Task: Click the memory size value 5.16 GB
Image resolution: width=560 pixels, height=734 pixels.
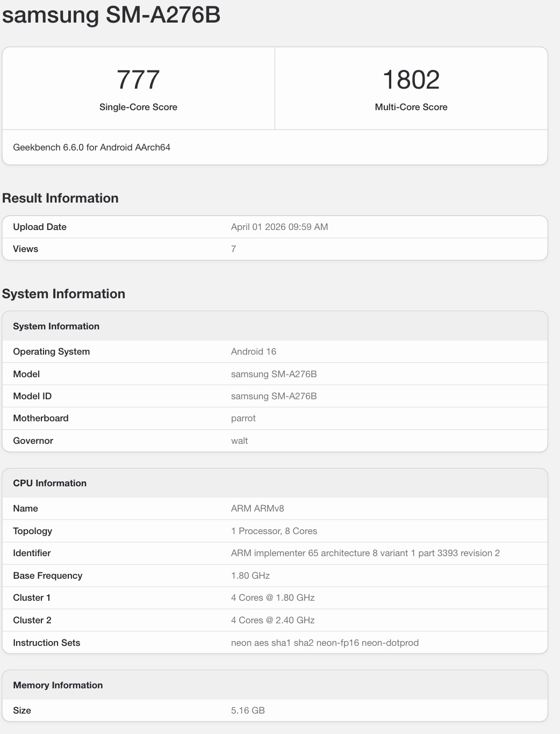Action: [x=248, y=710]
